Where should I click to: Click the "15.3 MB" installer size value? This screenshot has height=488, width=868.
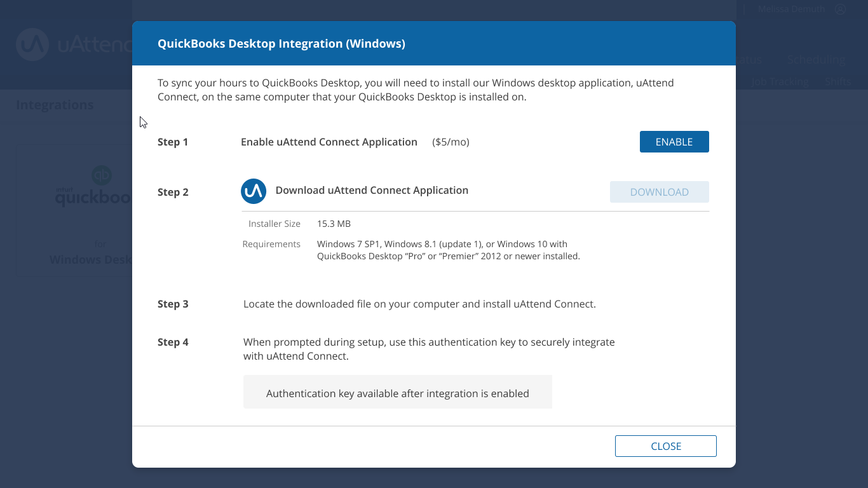pos(334,224)
